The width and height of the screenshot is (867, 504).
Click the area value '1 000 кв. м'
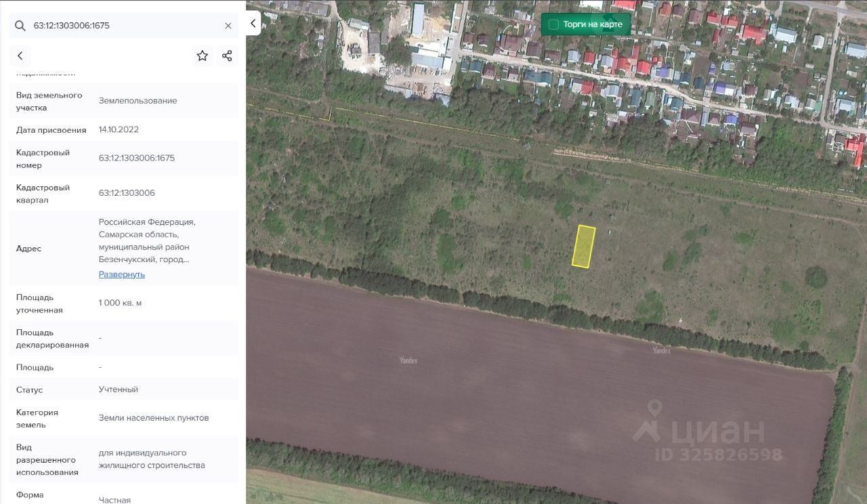pyautogui.click(x=121, y=303)
